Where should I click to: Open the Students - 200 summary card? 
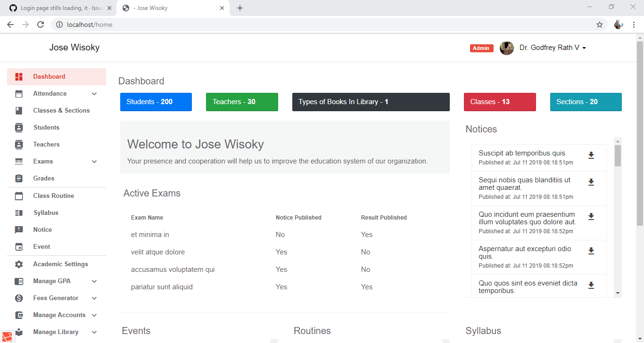click(156, 102)
